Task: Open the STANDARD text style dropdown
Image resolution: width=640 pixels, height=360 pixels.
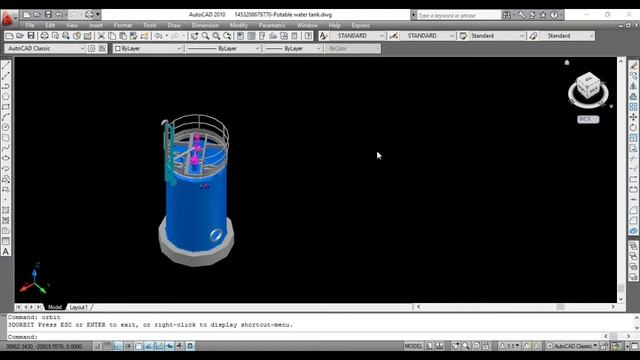Action: coord(357,36)
